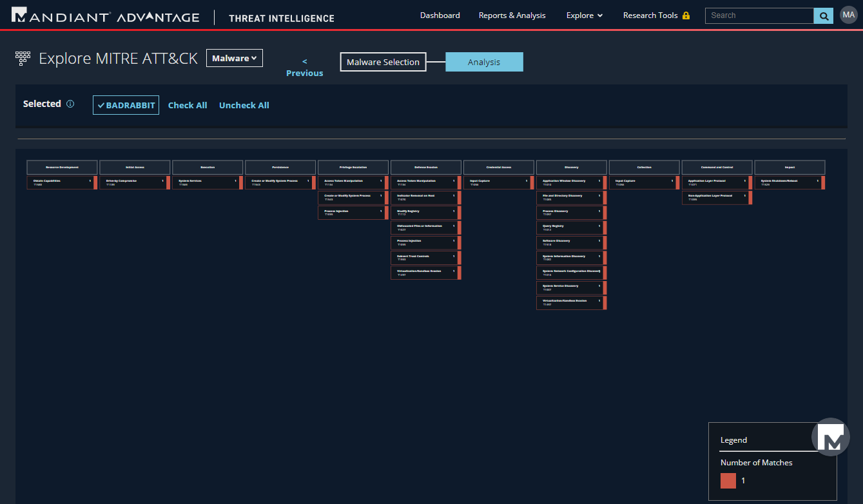Click the Selected info icon
863x504 pixels.
(x=70, y=104)
